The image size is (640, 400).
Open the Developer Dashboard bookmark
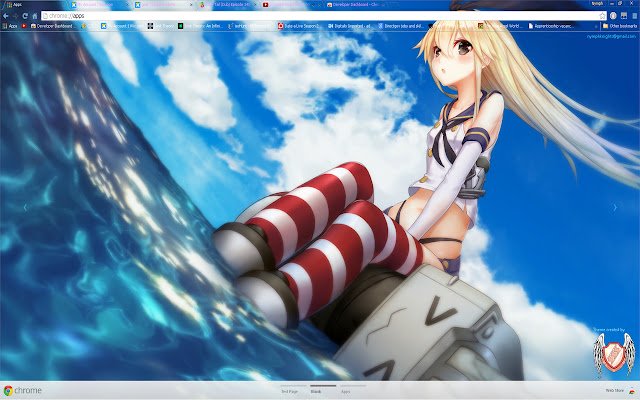[x=51, y=26]
